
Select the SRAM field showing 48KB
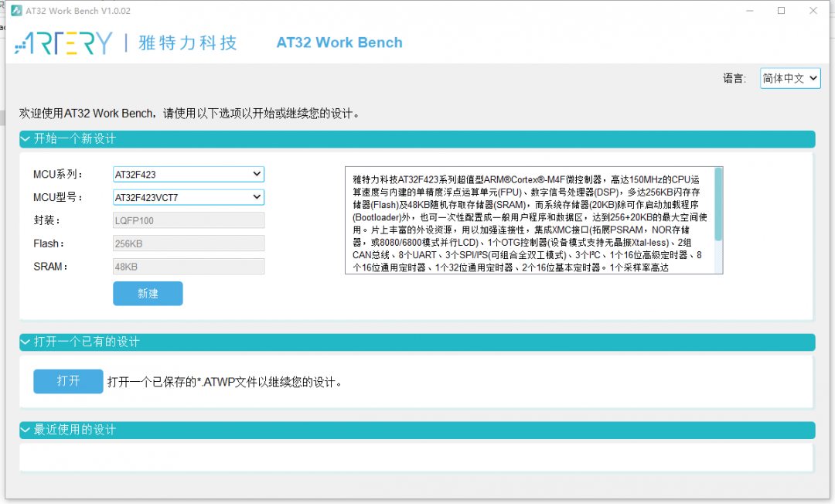pos(188,267)
